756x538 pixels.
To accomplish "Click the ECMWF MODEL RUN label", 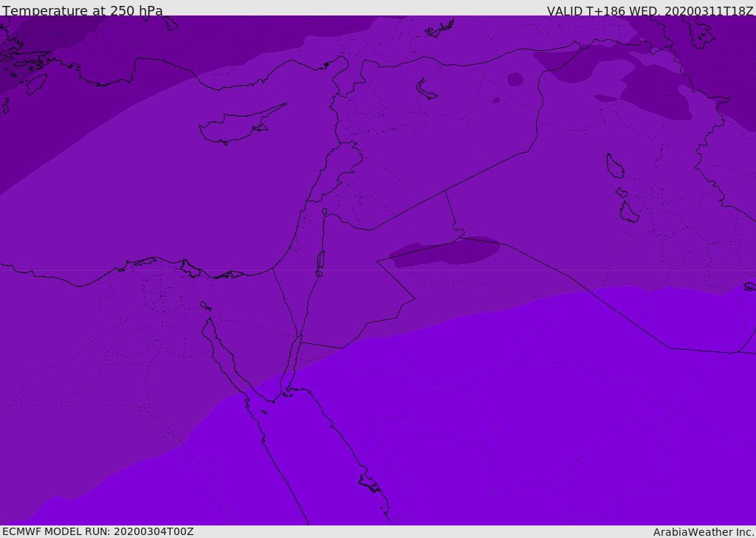I will coord(97,531).
